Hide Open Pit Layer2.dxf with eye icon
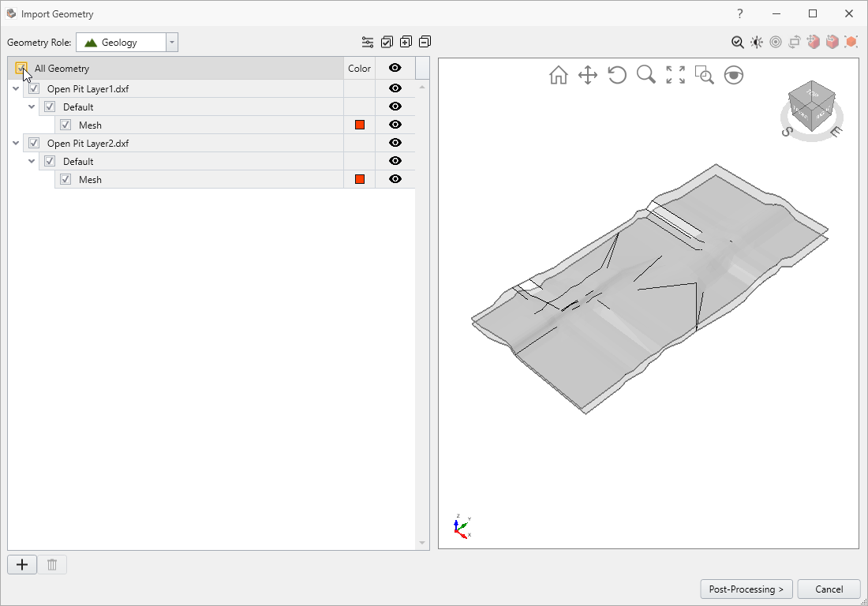 click(395, 143)
